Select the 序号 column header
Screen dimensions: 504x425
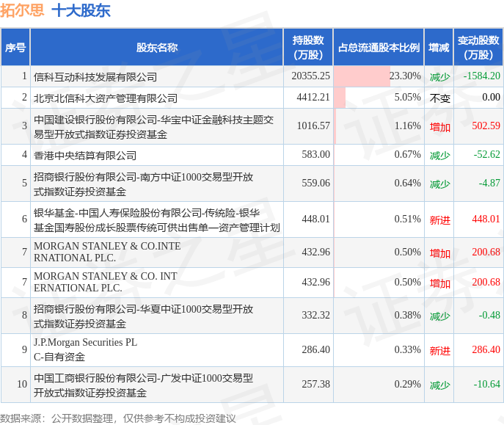[x=15, y=48]
